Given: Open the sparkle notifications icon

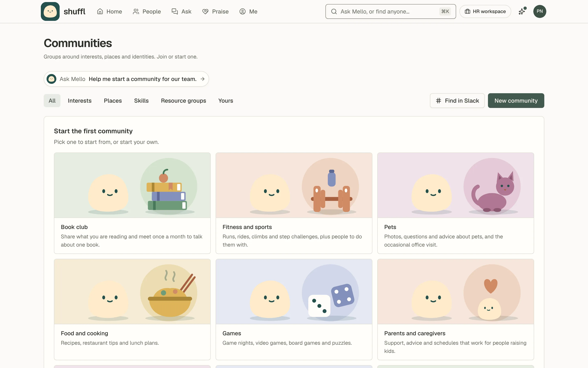Looking at the screenshot, I should (522, 11).
